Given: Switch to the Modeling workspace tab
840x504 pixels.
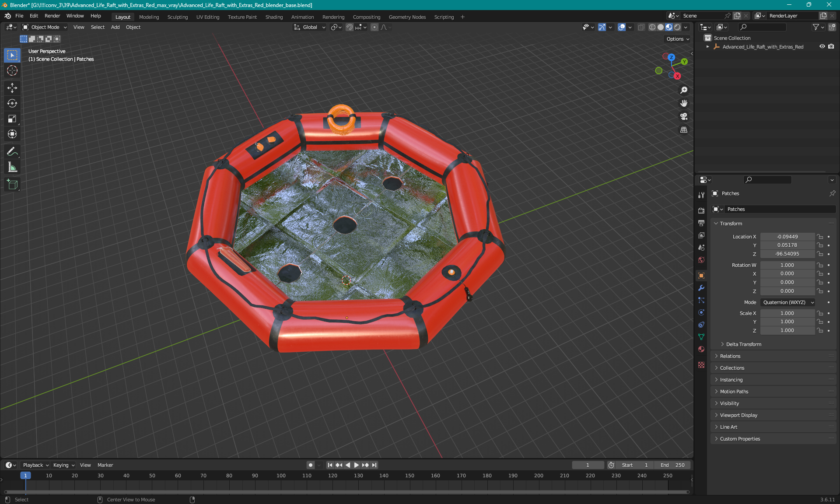Looking at the screenshot, I should 149,17.
